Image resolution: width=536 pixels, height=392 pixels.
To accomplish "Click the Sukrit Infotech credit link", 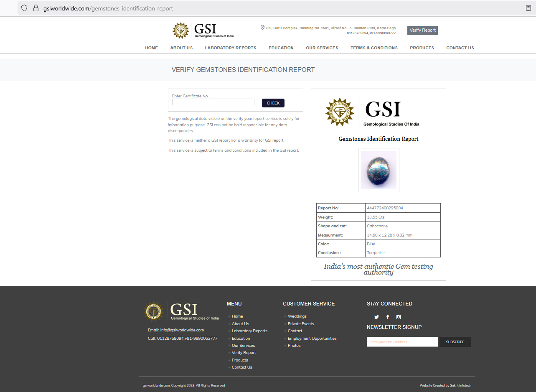I will pos(461,385).
